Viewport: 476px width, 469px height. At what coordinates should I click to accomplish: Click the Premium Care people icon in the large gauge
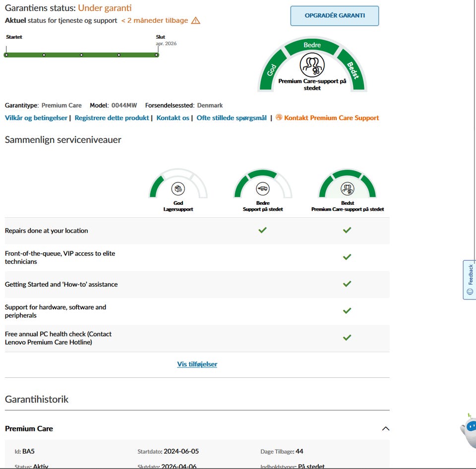[312, 65]
